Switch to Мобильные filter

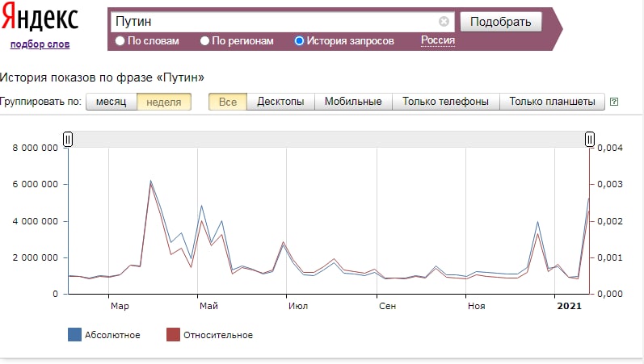[x=353, y=102]
